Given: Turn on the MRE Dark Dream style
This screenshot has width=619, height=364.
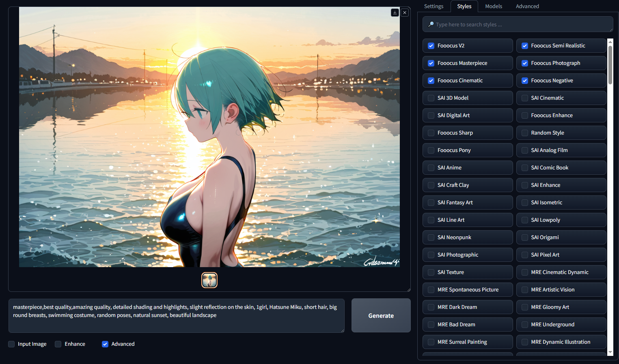Looking at the screenshot, I should point(431,307).
